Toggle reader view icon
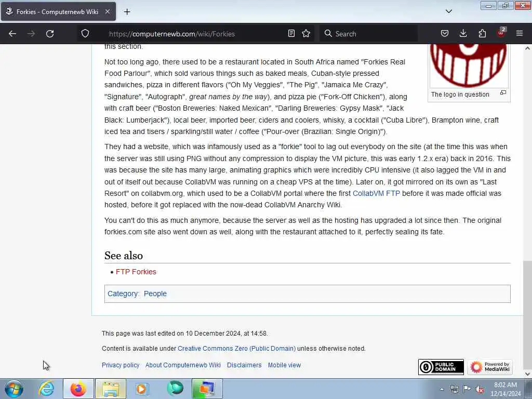This screenshot has width=532, height=399. (291, 33)
